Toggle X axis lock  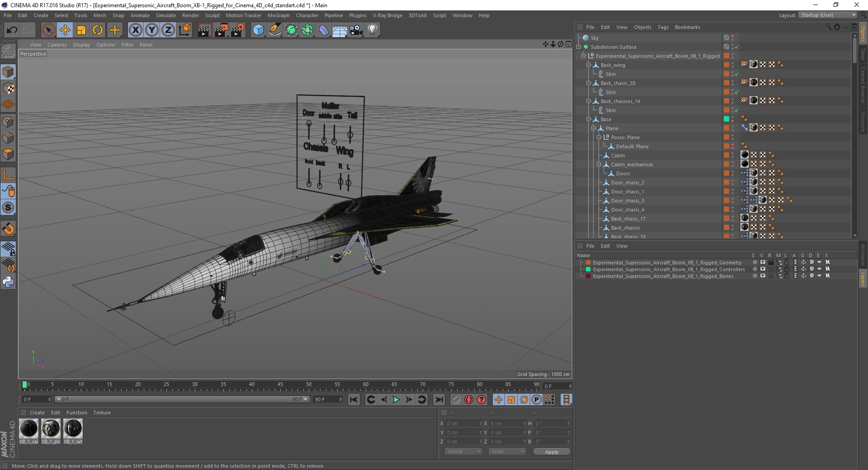[x=135, y=30]
